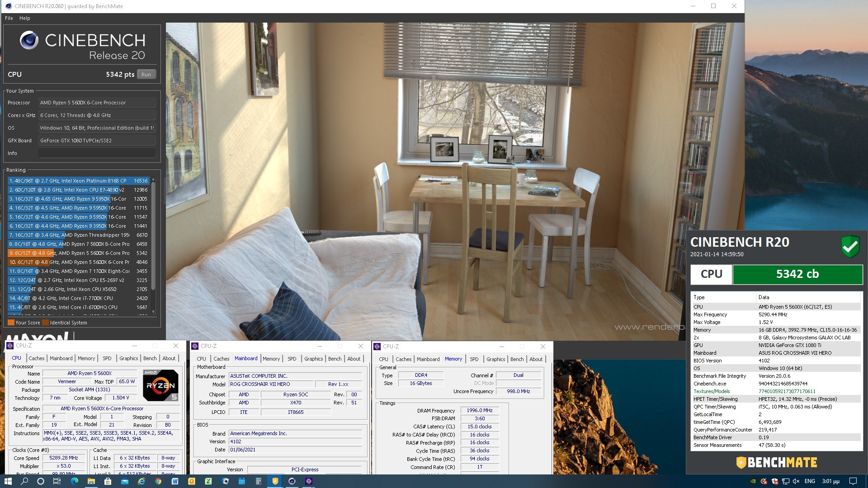868x488 pixels.
Task: Launch Microsoft Edge from taskbar
Action: [x=74, y=481]
